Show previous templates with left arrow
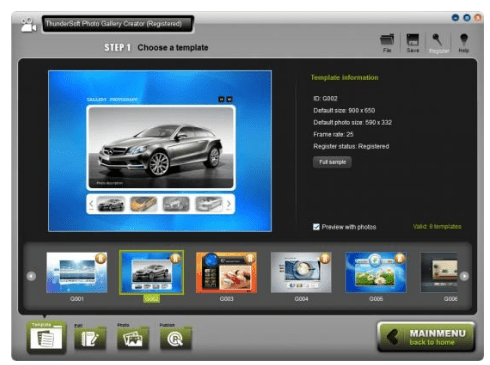Screen dimensions: 490x365 point(31,276)
